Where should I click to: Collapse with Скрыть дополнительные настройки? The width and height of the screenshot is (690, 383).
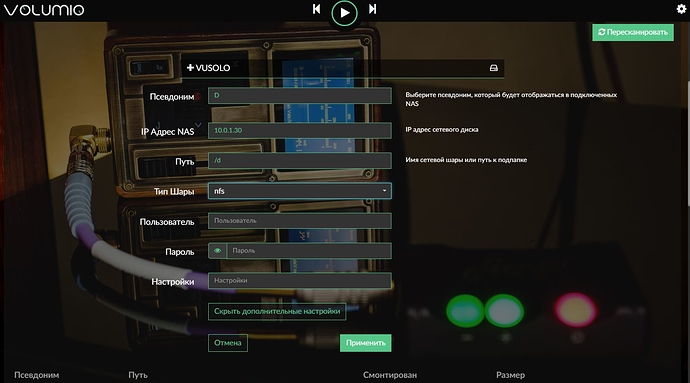(x=277, y=311)
